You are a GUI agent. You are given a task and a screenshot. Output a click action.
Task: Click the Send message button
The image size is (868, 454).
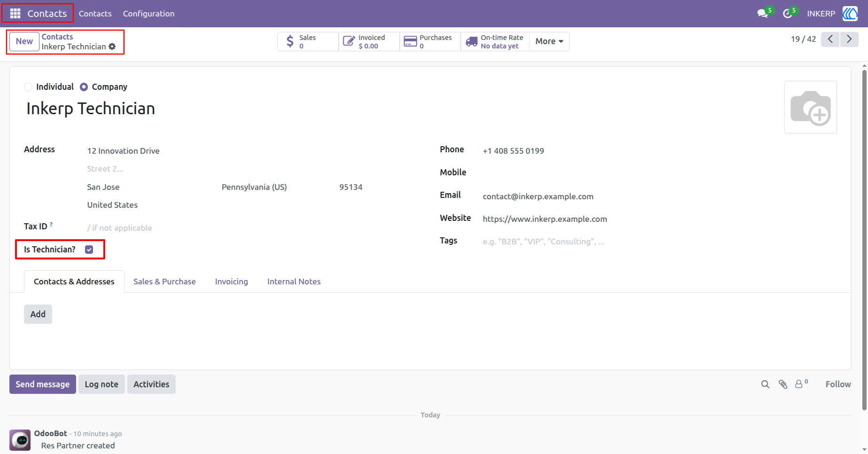click(x=43, y=384)
